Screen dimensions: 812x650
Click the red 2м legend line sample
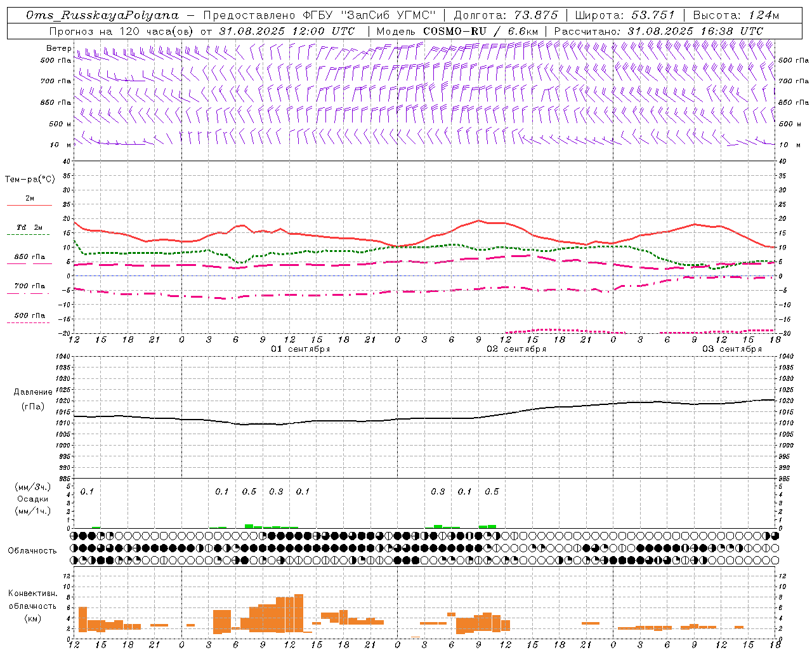pos(29,205)
